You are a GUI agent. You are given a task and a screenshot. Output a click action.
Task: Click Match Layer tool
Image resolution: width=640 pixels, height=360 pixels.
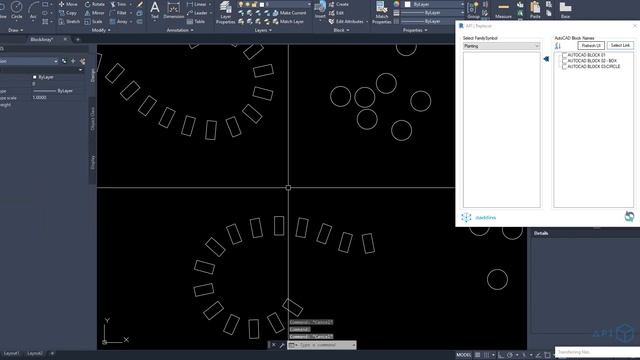click(288, 21)
